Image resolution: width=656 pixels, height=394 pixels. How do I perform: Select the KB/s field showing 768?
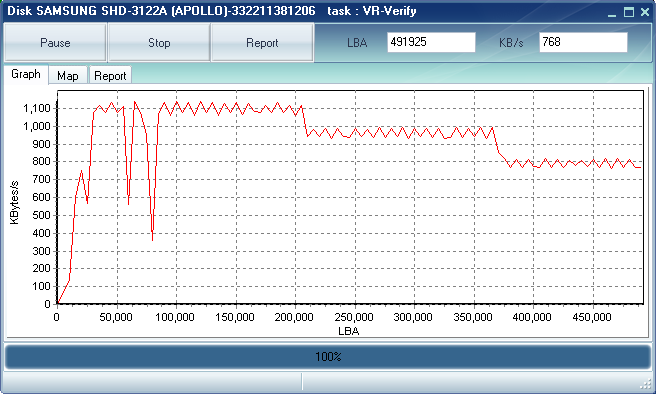pos(583,42)
